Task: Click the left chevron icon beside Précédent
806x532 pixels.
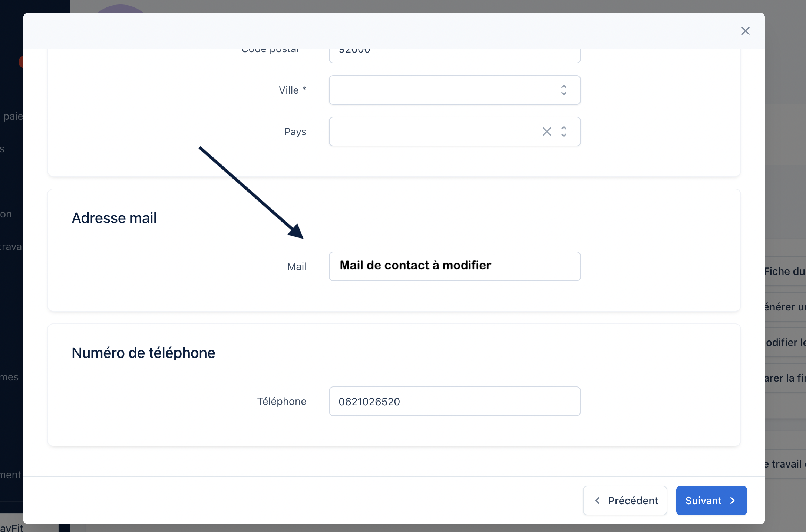Action: click(597, 501)
